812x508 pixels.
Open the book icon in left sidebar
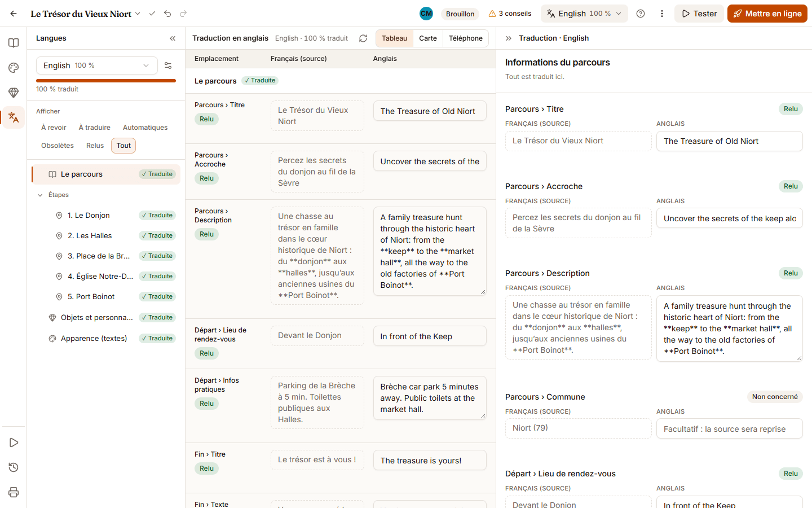[x=14, y=43]
